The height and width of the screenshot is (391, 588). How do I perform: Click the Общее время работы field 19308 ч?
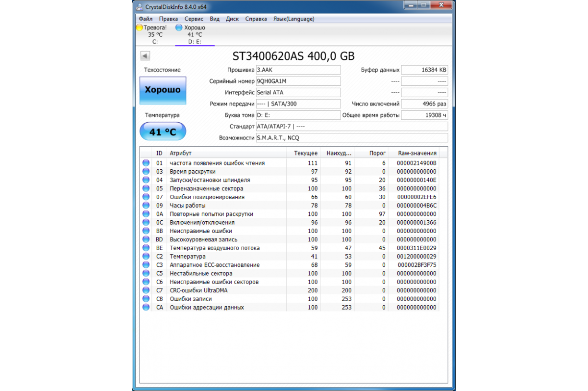[x=424, y=115]
